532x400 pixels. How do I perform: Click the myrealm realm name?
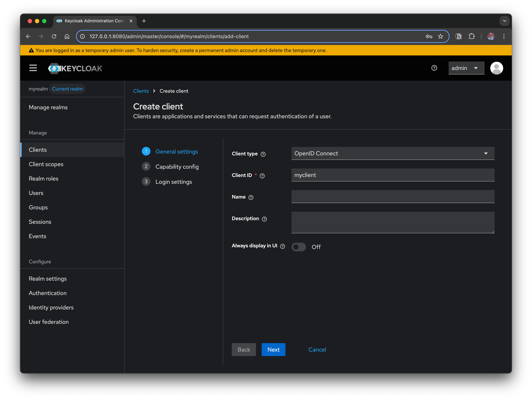[x=38, y=89]
